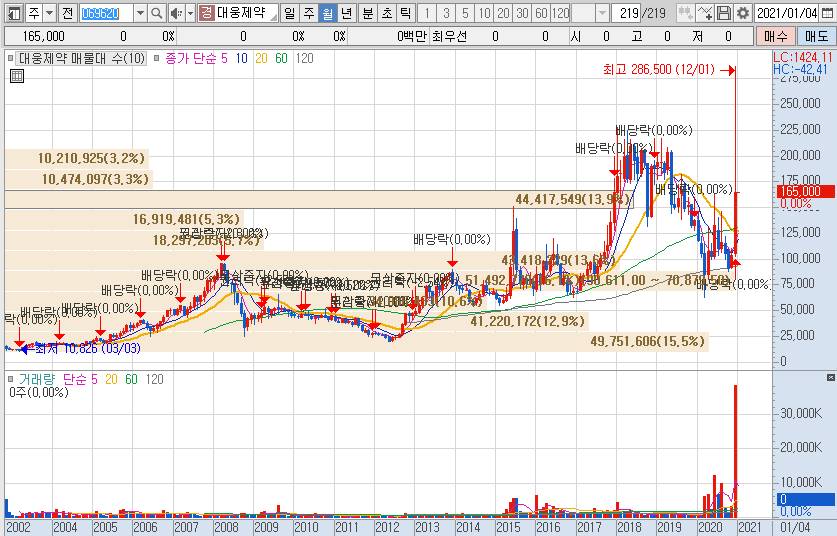Click the gray 120 price MA legend
The height and width of the screenshot is (536, 837).
(304, 58)
